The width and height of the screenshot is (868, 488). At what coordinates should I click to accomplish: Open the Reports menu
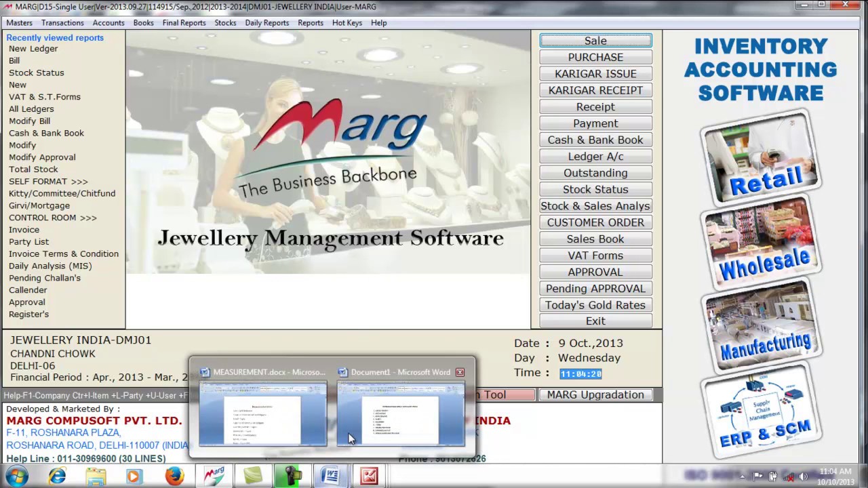pyautogui.click(x=311, y=23)
